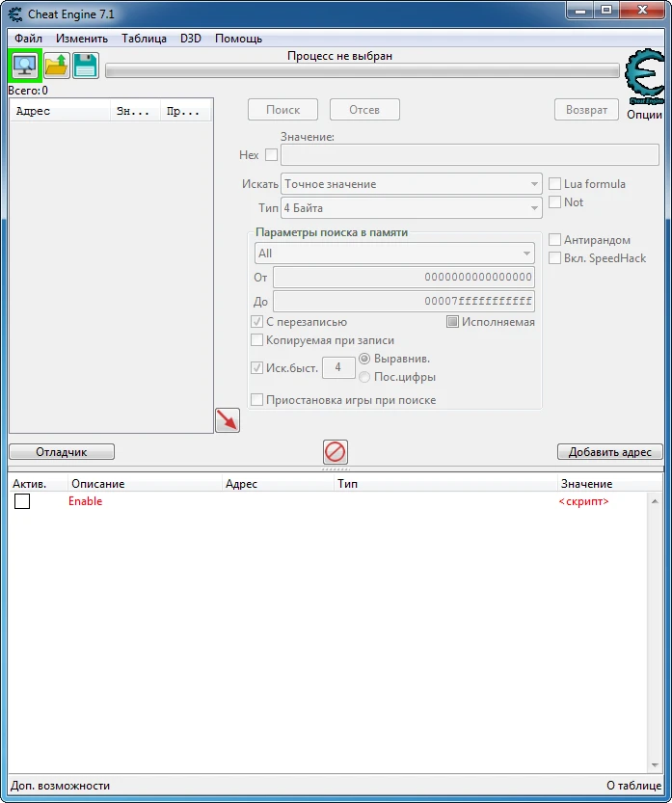Image resolution: width=672 pixels, height=803 pixels.
Task: Open the Cheat Engine logo options
Action: click(644, 77)
